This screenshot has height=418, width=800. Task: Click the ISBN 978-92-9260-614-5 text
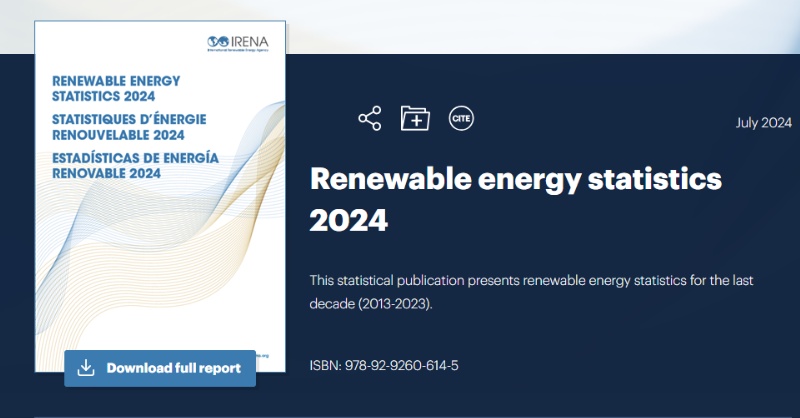(384, 366)
